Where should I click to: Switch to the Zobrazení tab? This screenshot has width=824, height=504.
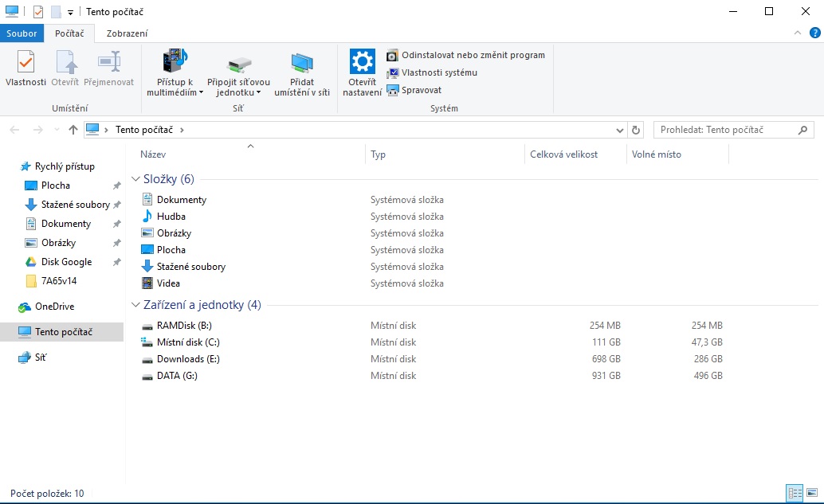[x=127, y=33]
